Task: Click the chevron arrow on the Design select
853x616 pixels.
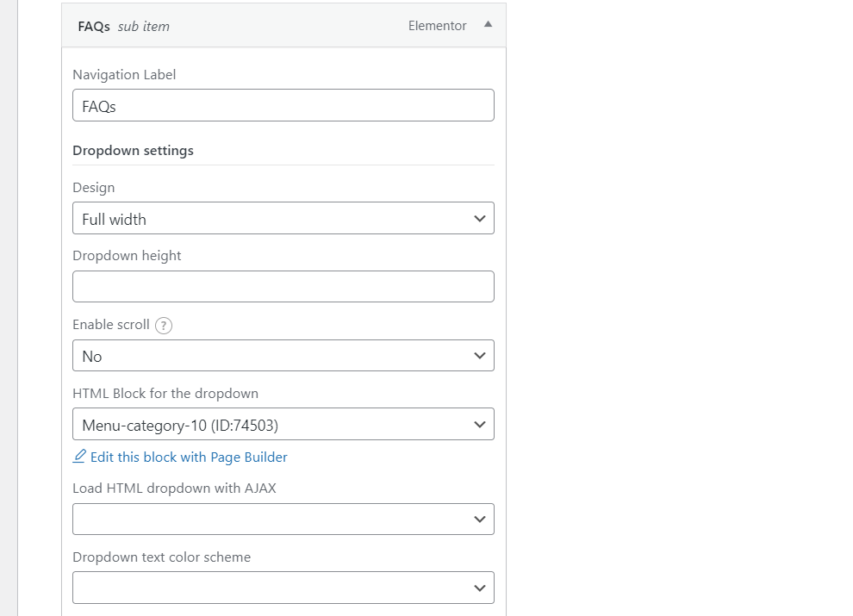Action: point(480,219)
